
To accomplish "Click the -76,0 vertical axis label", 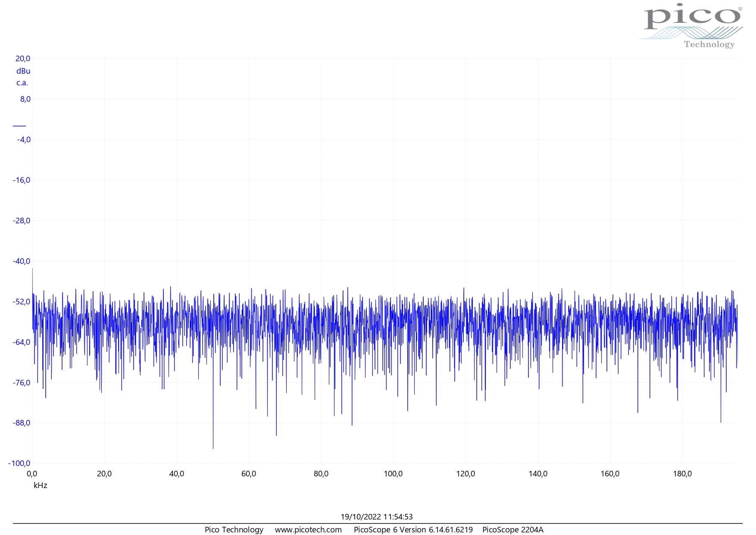I will [x=22, y=383].
